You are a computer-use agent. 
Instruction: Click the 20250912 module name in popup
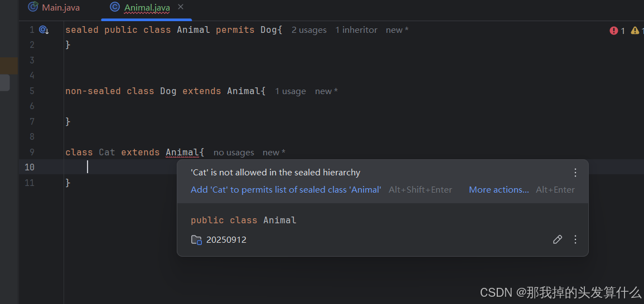(x=226, y=240)
